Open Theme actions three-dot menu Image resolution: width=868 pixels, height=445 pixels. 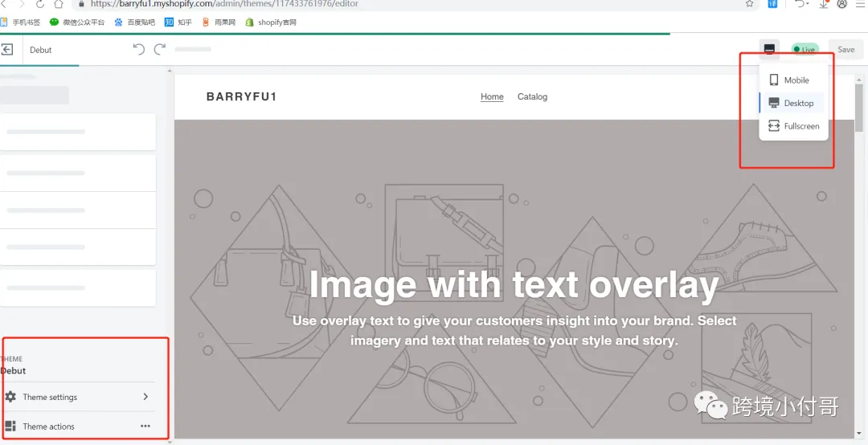pyautogui.click(x=145, y=427)
